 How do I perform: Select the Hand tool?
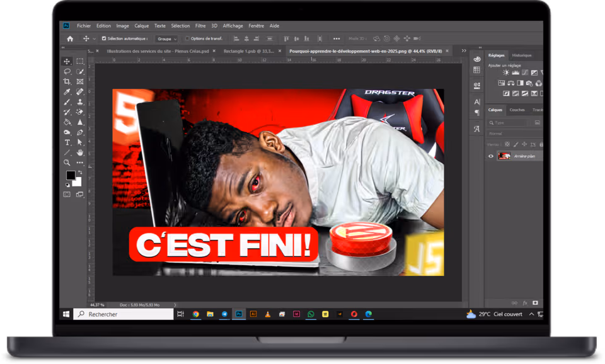(x=80, y=152)
